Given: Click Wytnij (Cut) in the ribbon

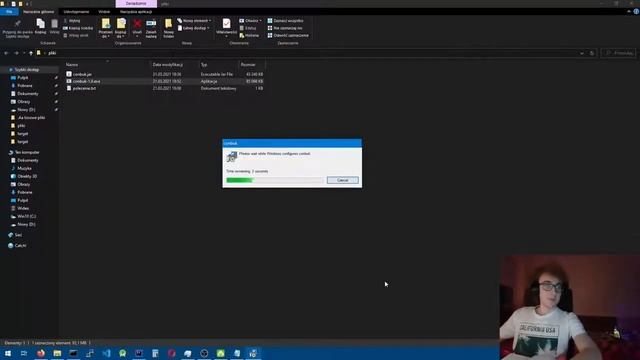Looking at the screenshot, I should 72,20.
